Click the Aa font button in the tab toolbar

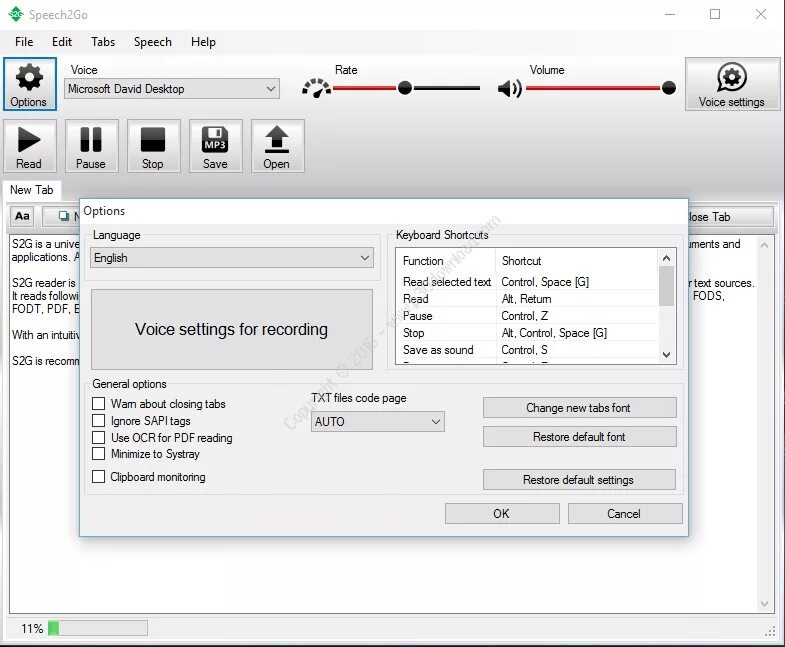pos(22,216)
